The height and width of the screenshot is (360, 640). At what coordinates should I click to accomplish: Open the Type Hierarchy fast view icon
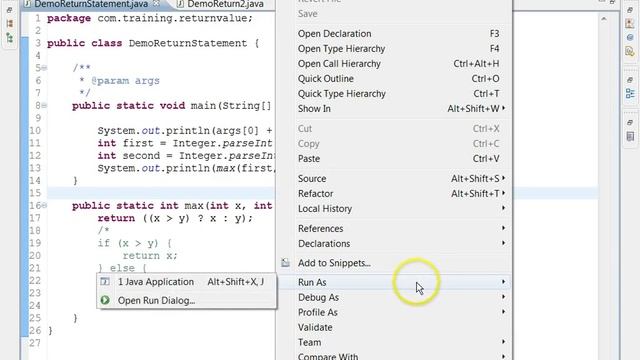point(9,38)
